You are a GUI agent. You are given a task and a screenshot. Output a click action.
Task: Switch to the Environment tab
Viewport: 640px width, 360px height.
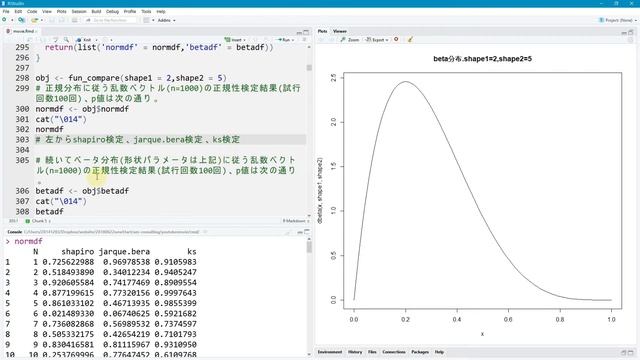(x=330, y=352)
